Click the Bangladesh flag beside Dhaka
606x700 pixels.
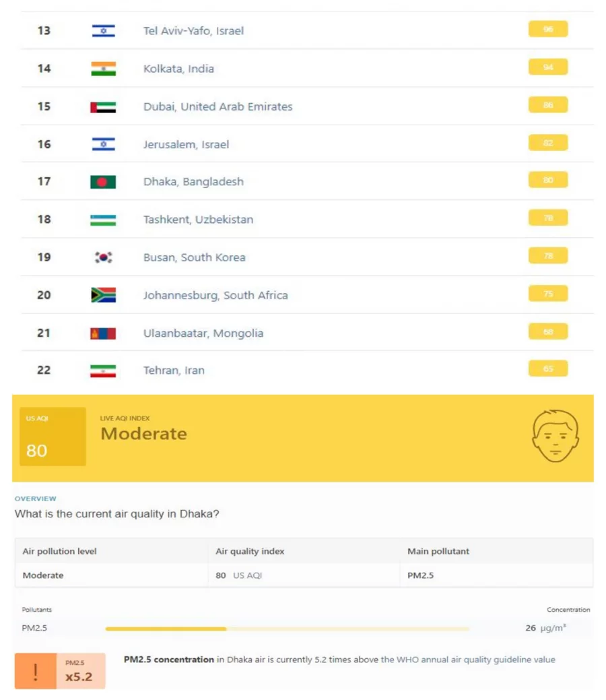102,181
